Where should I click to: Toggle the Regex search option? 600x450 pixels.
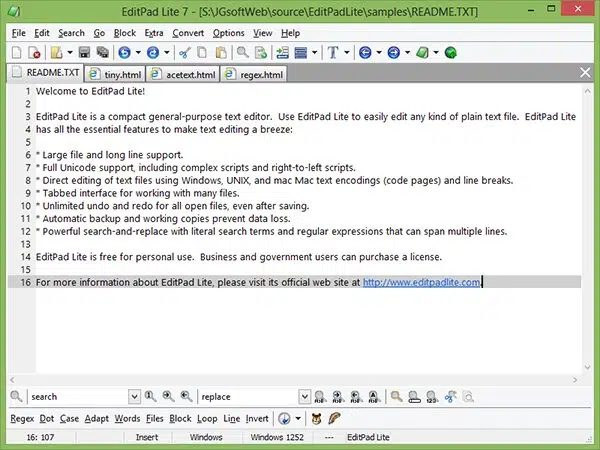[x=22, y=419]
